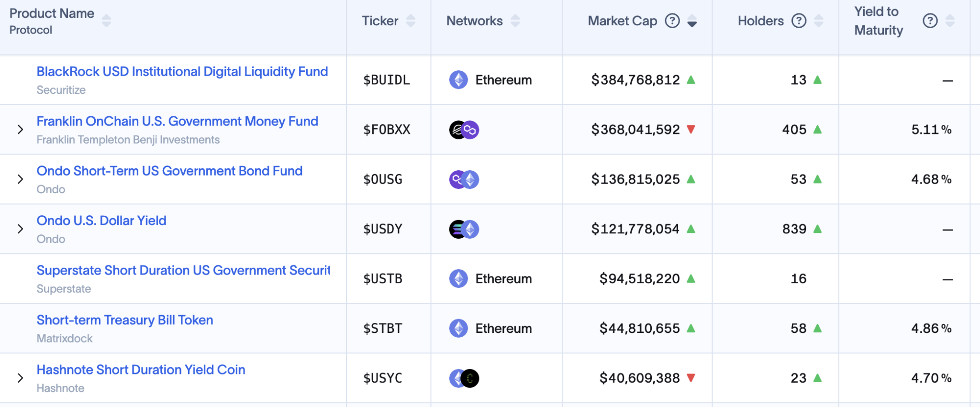This screenshot has width=980, height=407.
Task: Expand Ondo U.S. Dollar Yield row
Action: (20, 229)
